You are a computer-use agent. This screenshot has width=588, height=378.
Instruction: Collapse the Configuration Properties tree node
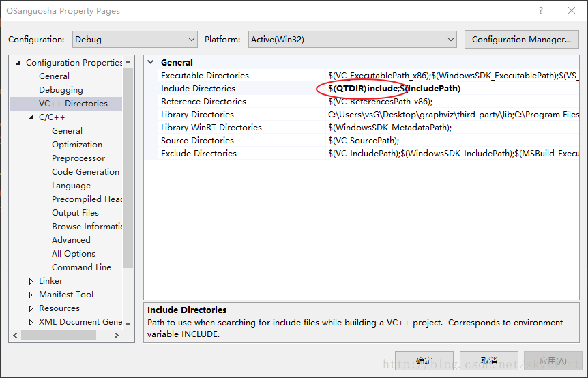(x=18, y=63)
